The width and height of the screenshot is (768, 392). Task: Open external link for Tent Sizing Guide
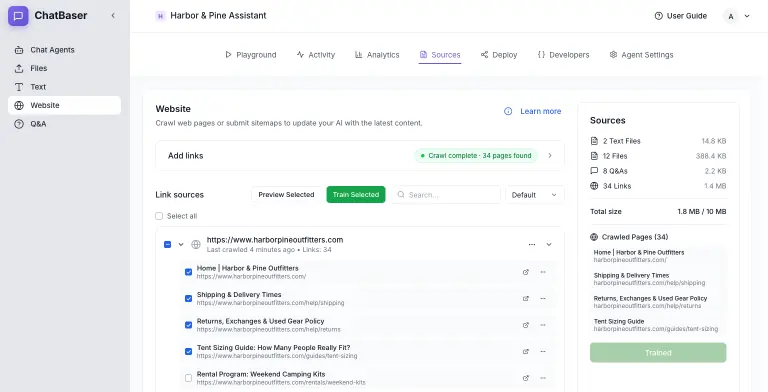tap(526, 351)
